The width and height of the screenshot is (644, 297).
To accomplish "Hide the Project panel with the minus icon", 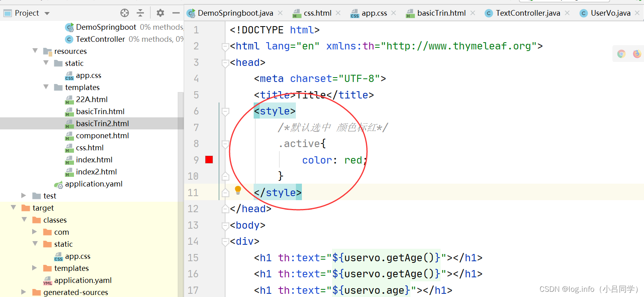I will tap(176, 13).
